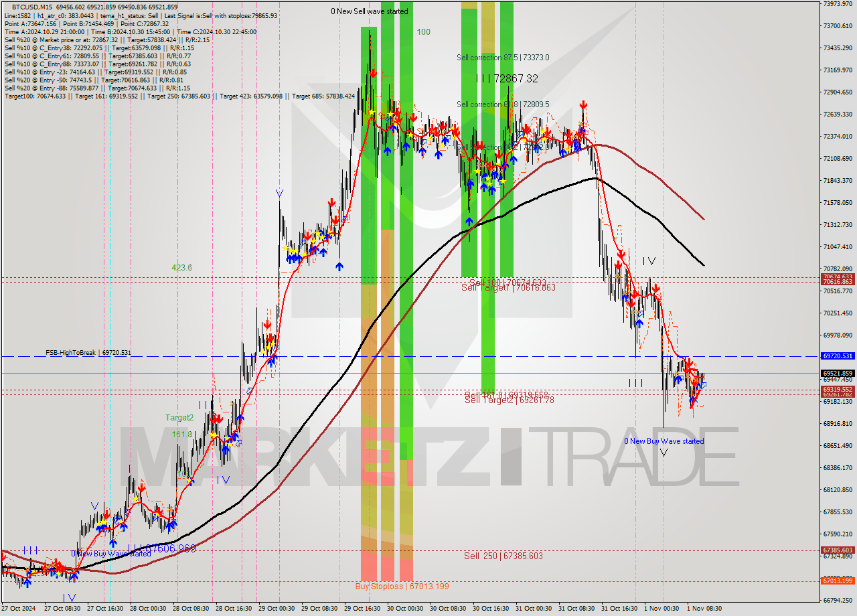This screenshot has height=616, width=857.
Task: Click the 72374.010 price axis label
Action: (838, 136)
